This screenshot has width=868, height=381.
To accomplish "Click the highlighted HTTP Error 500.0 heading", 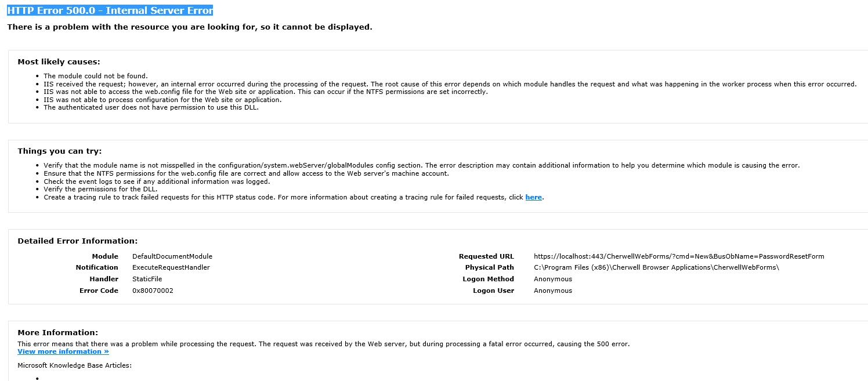I will (110, 10).
